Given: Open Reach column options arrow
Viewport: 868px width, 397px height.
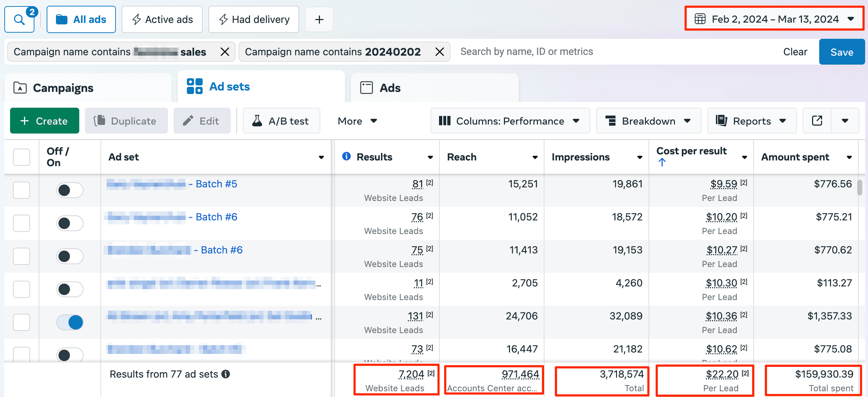Looking at the screenshot, I should [x=535, y=157].
